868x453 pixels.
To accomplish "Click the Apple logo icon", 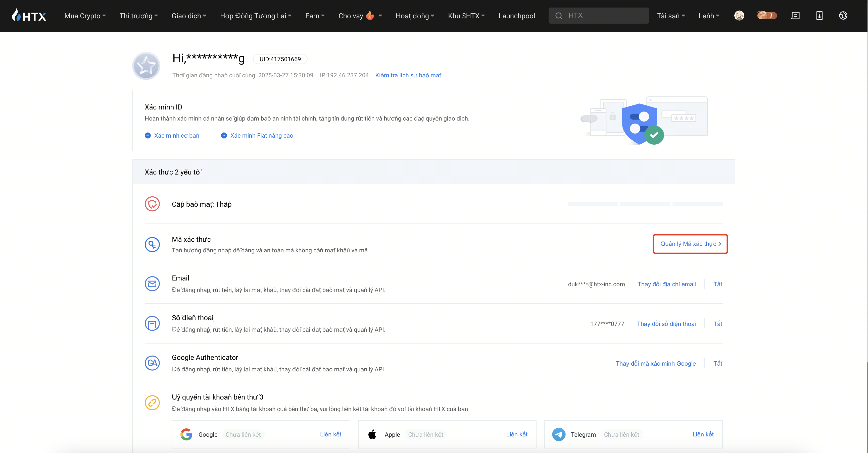I will [x=372, y=434].
